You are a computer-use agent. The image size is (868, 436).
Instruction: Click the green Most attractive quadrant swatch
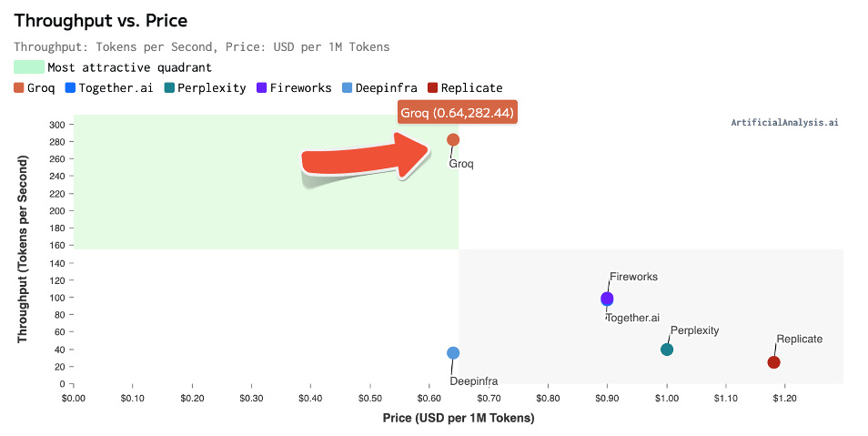(29, 66)
